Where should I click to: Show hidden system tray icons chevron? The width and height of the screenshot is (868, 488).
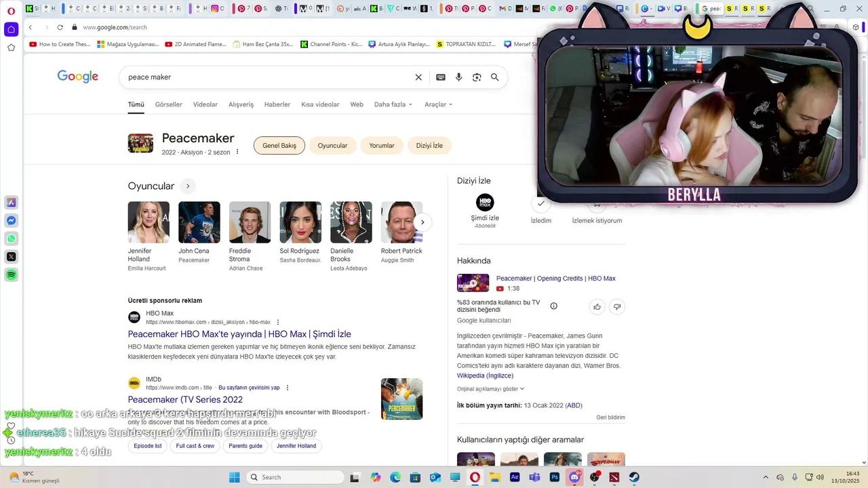click(766, 477)
